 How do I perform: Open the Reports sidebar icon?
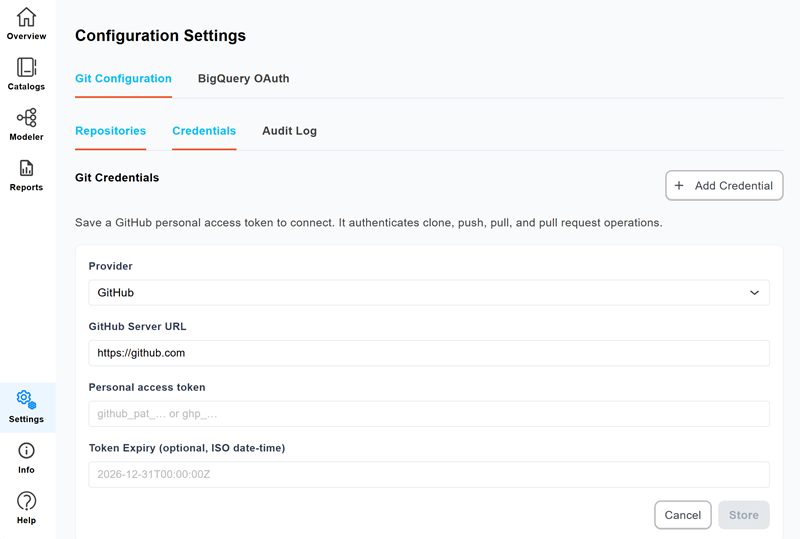[27, 168]
